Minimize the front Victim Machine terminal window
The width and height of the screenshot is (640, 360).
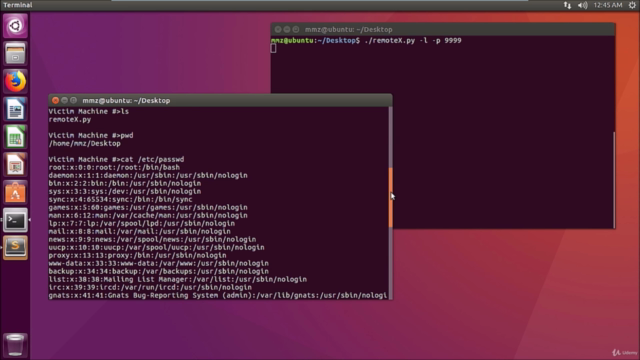pos(64,100)
